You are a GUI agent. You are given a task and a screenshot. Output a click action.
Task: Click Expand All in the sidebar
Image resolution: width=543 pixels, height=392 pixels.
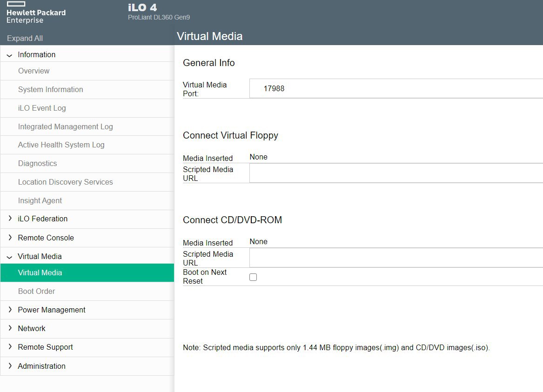pyautogui.click(x=25, y=39)
